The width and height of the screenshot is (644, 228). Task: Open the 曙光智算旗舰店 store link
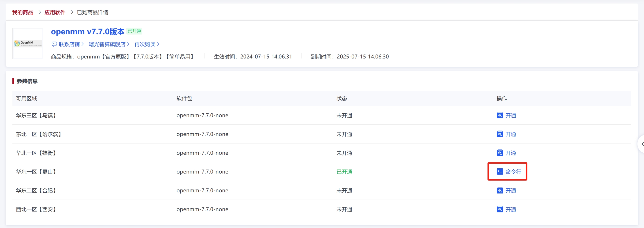(107, 44)
